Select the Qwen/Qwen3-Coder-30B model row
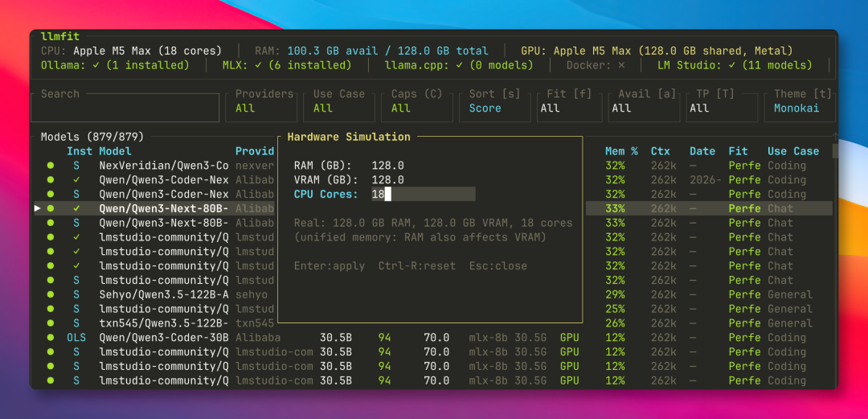The width and height of the screenshot is (868, 419). 433,338
